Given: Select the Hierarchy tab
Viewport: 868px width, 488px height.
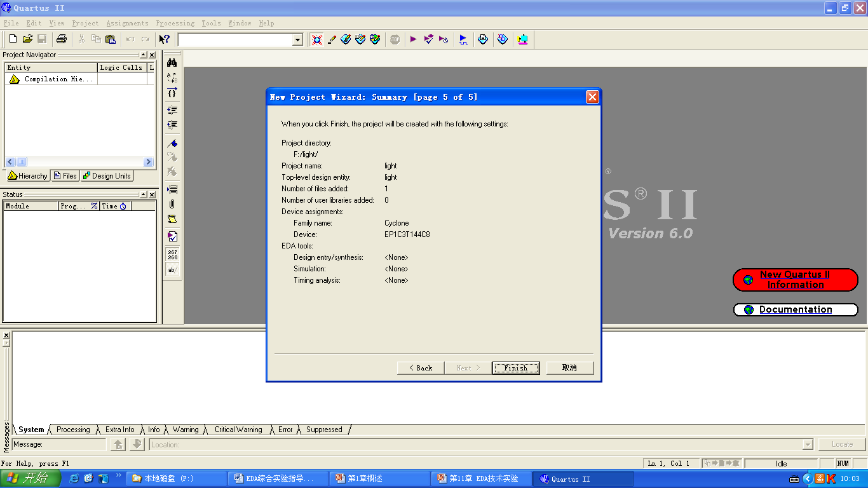Looking at the screenshot, I should [27, 176].
